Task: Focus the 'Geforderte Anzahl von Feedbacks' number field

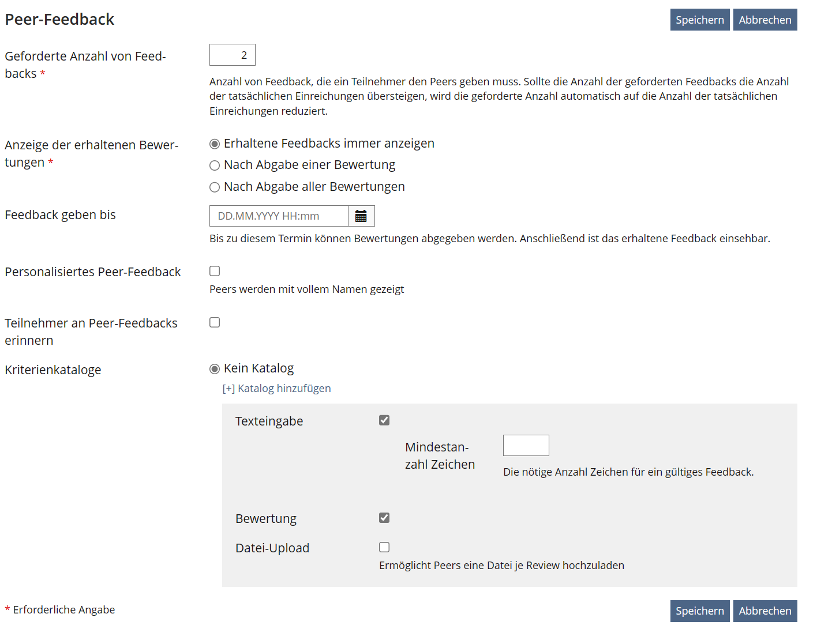Action: (x=232, y=55)
